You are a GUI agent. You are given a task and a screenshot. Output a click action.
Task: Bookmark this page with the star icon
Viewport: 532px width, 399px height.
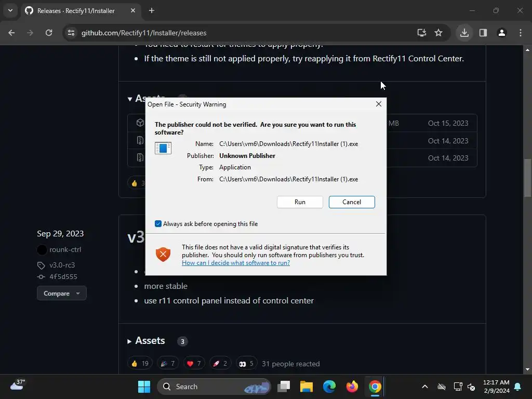point(438,33)
